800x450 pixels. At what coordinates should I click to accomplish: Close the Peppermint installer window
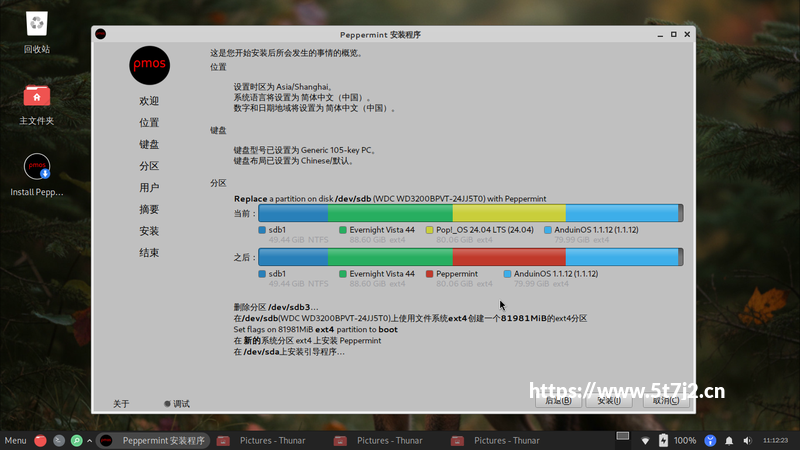[x=687, y=34]
